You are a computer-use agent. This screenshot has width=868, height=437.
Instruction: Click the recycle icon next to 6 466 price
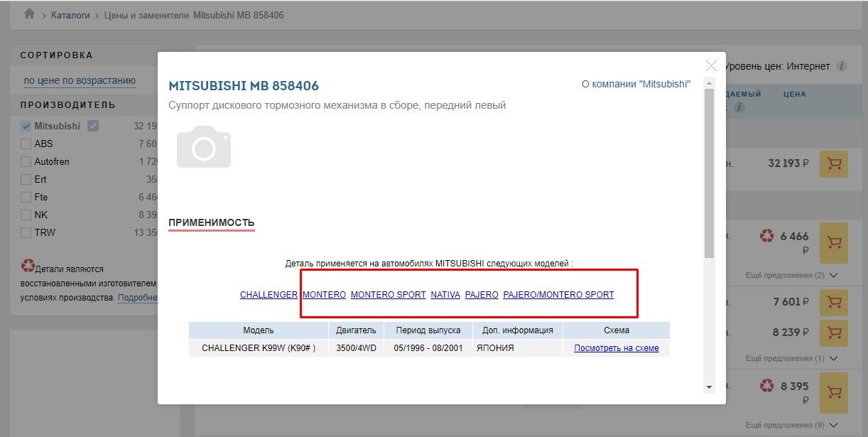[x=766, y=236]
